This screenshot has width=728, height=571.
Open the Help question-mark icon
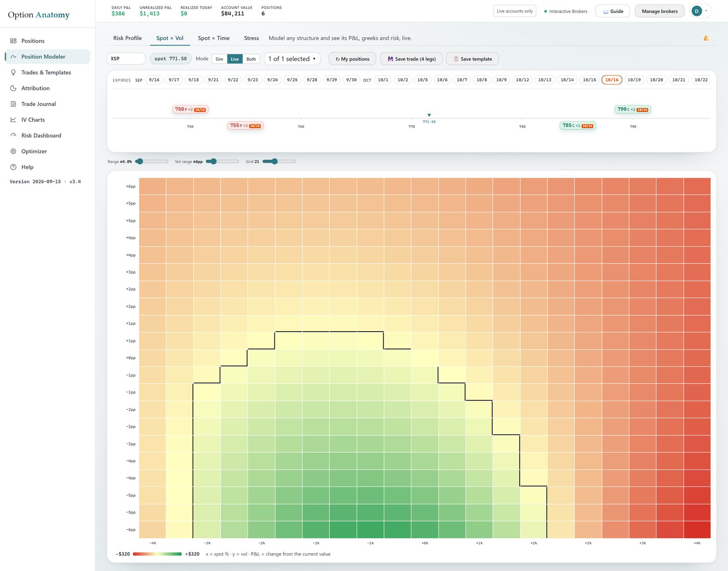[x=13, y=167]
